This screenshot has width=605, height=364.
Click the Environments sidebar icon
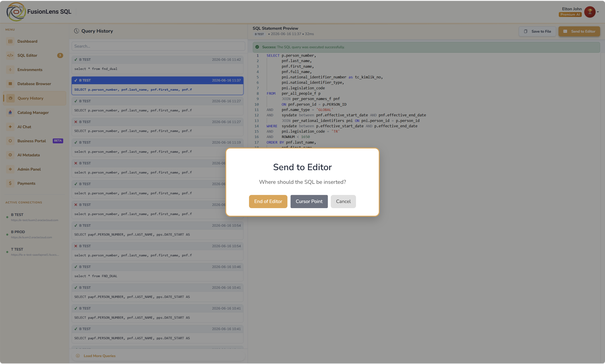tap(10, 70)
